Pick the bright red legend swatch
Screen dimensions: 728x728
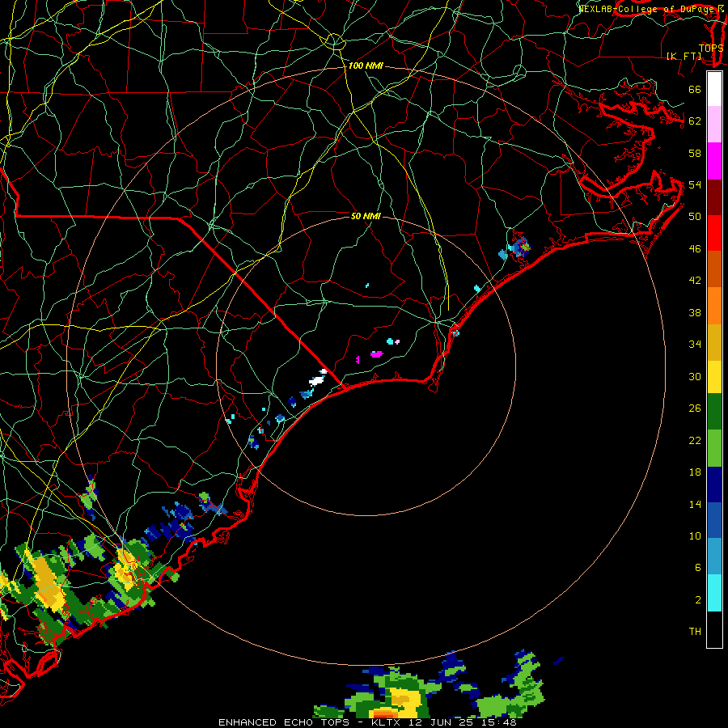[x=714, y=233]
